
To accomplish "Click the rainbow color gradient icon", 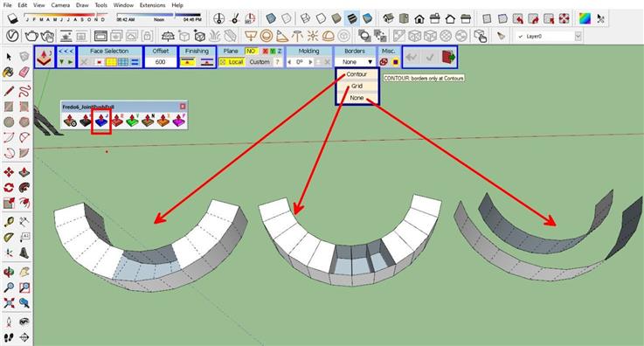I will (585, 18).
